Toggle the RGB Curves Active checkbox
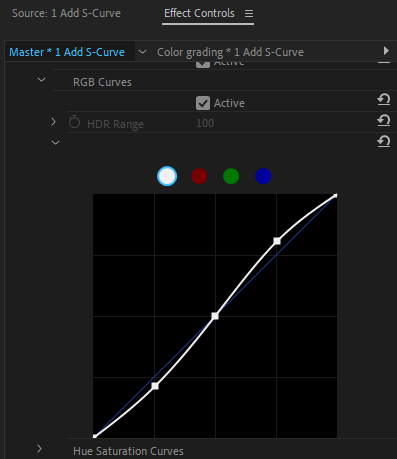The image size is (397, 459). tap(203, 103)
